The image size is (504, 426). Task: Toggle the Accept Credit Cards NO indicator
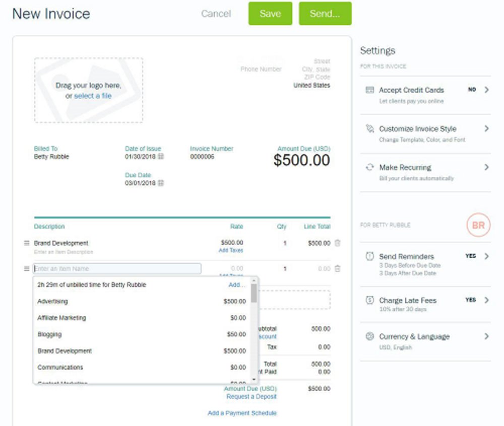pos(472,90)
